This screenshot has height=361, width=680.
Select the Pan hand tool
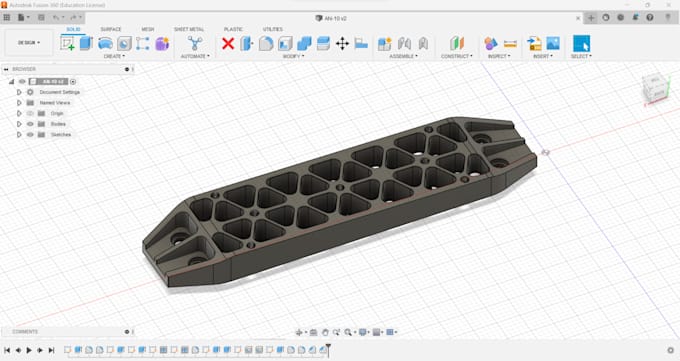click(x=325, y=332)
